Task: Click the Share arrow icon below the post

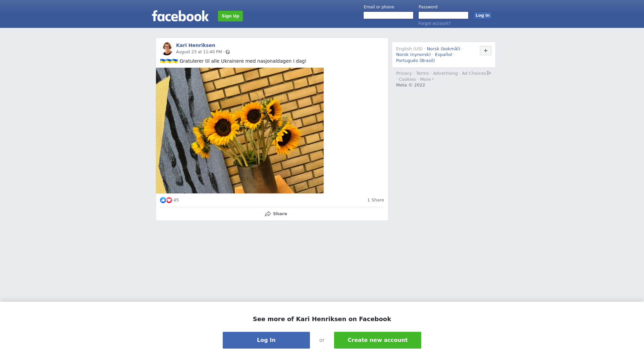Action: point(268,214)
